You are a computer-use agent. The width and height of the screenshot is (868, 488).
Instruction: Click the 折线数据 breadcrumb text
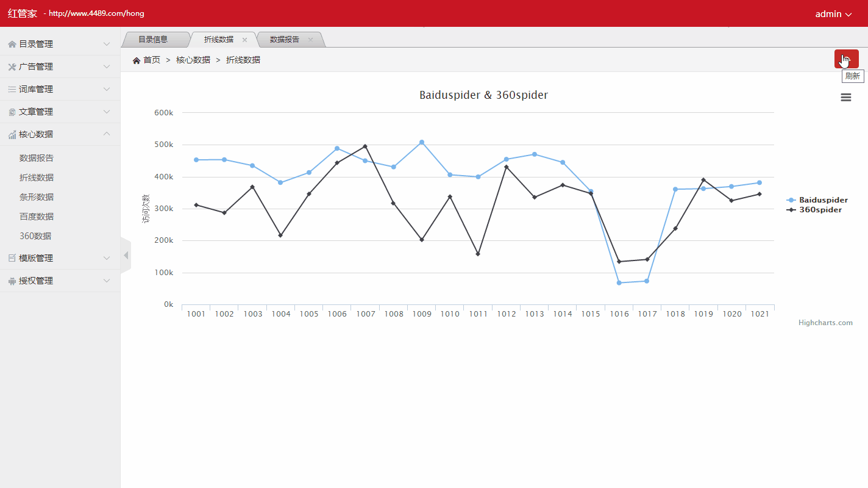click(243, 60)
